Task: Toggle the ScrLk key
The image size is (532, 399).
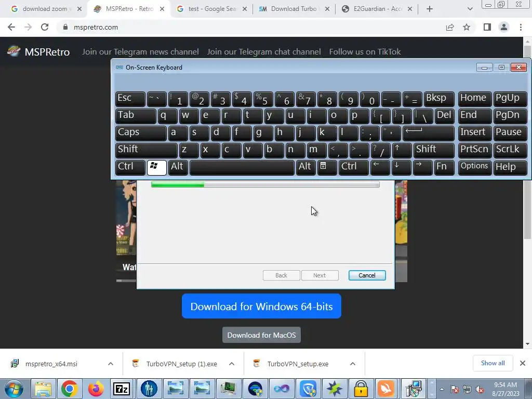Action: (510, 150)
